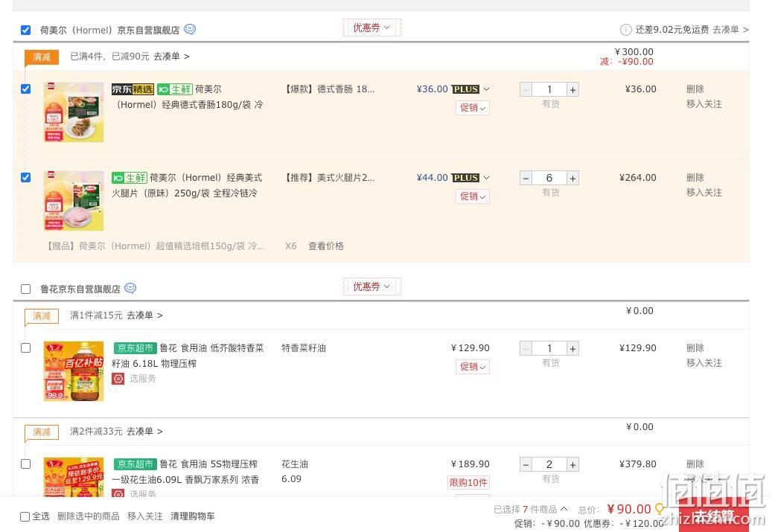
Task: Click the 选服务 icon for 特香菜籽油
Action: tap(118, 379)
